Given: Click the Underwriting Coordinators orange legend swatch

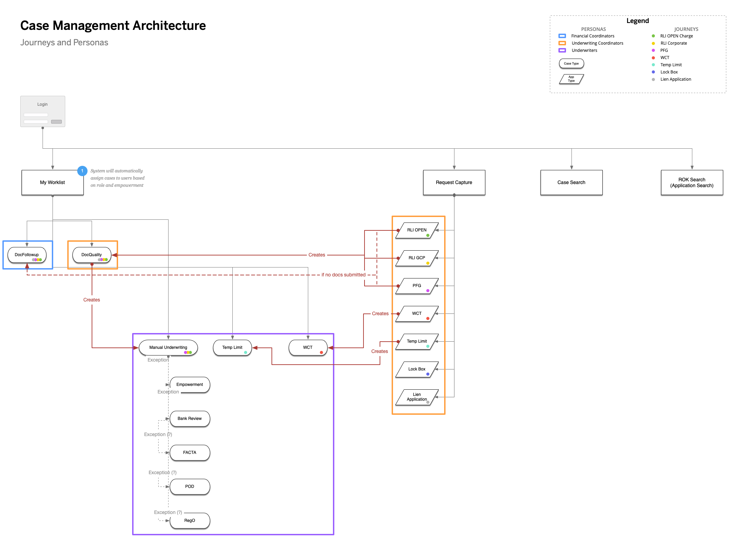Looking at the screenshot, I should tap(562, 43).
